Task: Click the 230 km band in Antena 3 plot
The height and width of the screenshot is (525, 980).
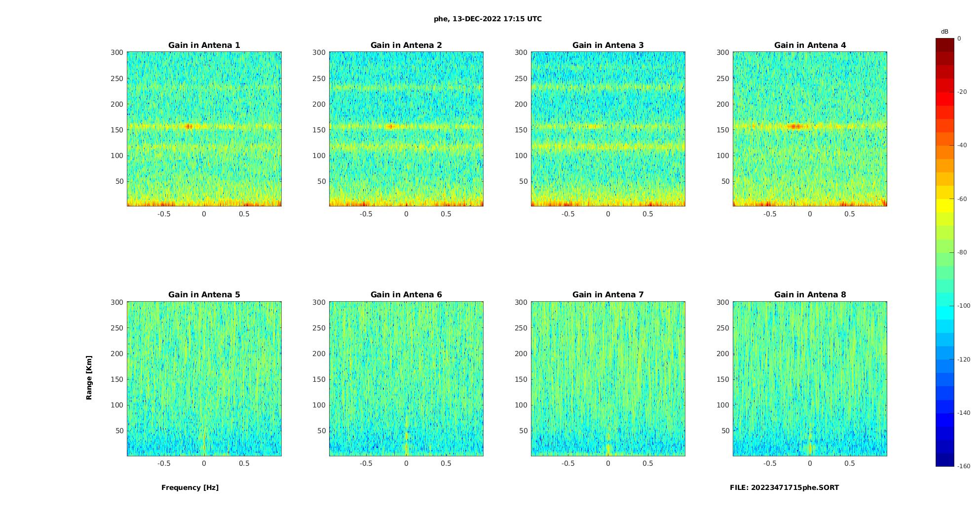Action: 608,87
